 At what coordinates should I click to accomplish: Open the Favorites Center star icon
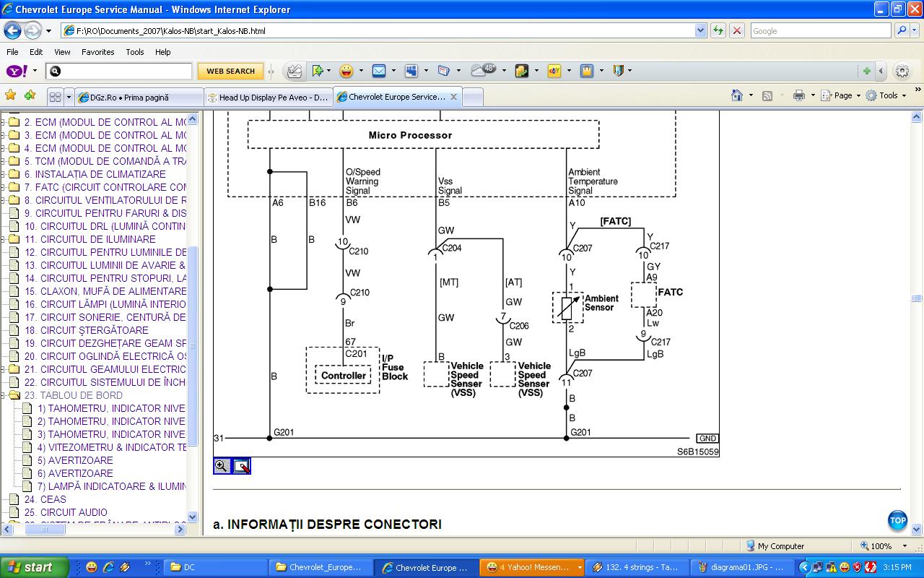pyautogui.click(x=10, y=95)
